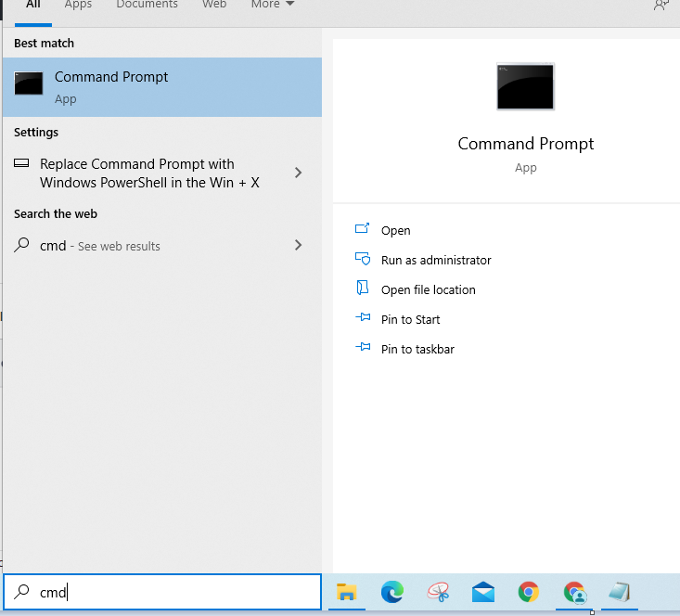Open the More dropdown tab
680x616 pixels.
[273, 6]
